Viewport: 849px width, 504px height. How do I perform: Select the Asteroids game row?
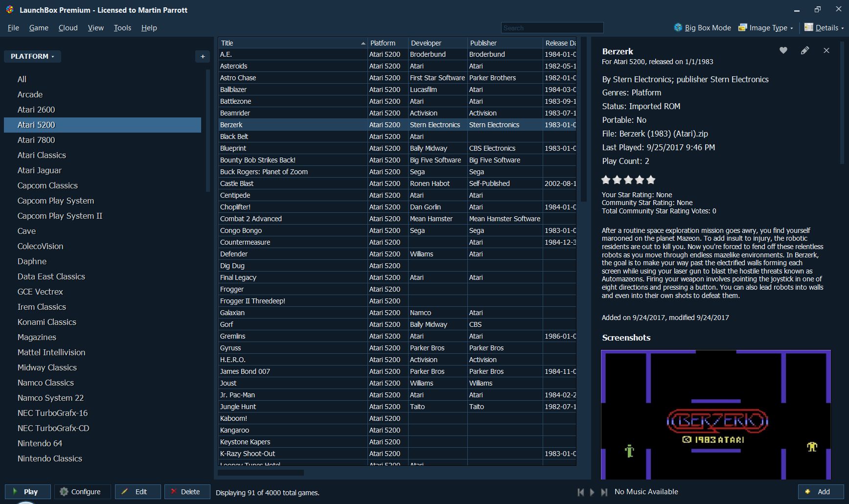(x=397, y=66)
